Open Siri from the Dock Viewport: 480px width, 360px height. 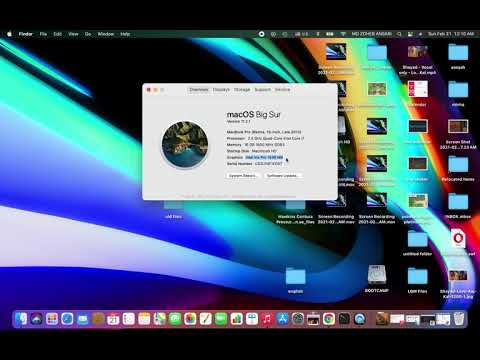[37, 319]
